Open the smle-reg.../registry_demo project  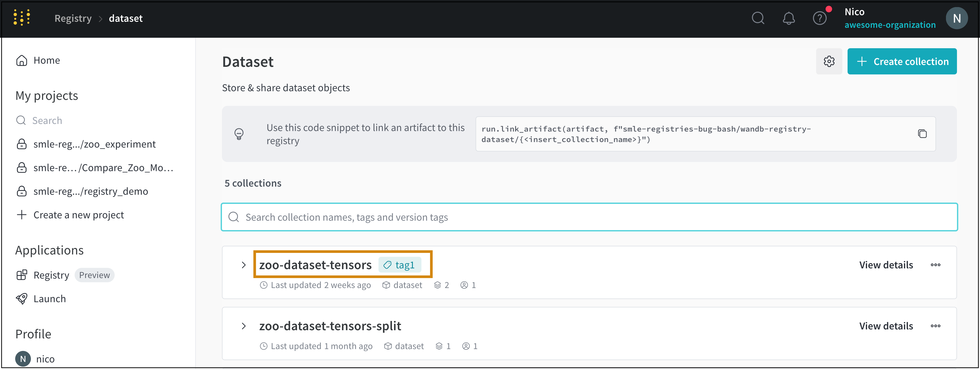point(91,191)
